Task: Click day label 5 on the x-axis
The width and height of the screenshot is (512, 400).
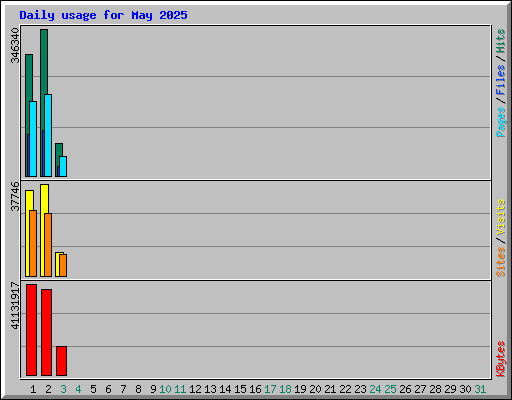Action: click(x=93, y=389)
